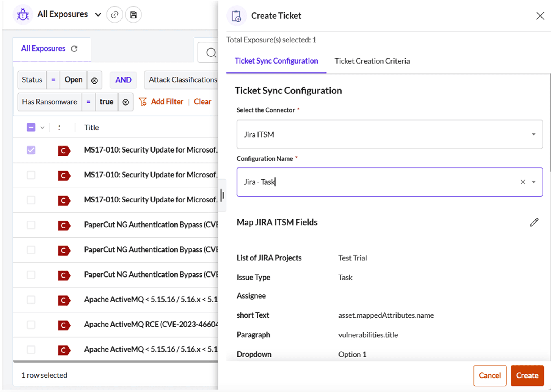
Task: Select the Ticket Sync Configuration tab
Action: [x=276, y=61]
